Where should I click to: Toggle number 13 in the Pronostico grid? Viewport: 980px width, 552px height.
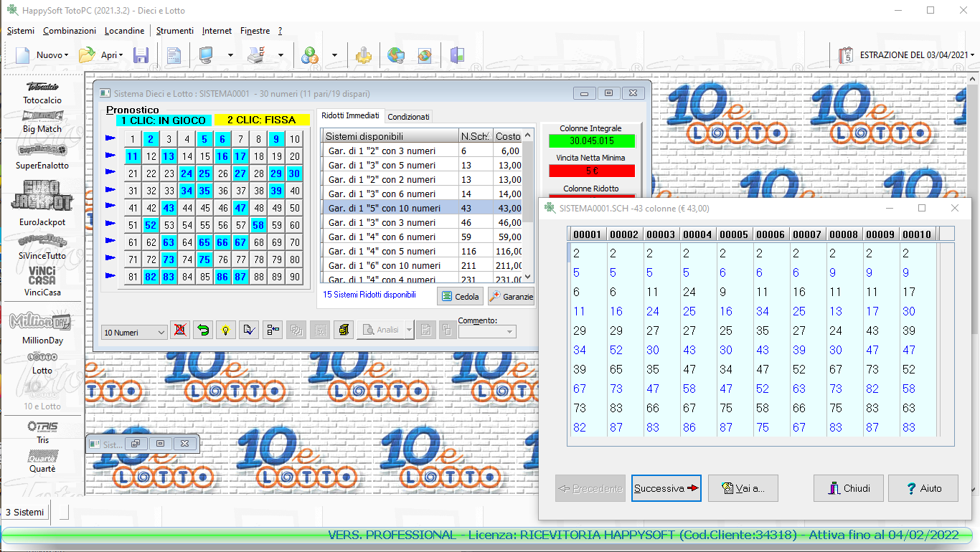point(169,156)
